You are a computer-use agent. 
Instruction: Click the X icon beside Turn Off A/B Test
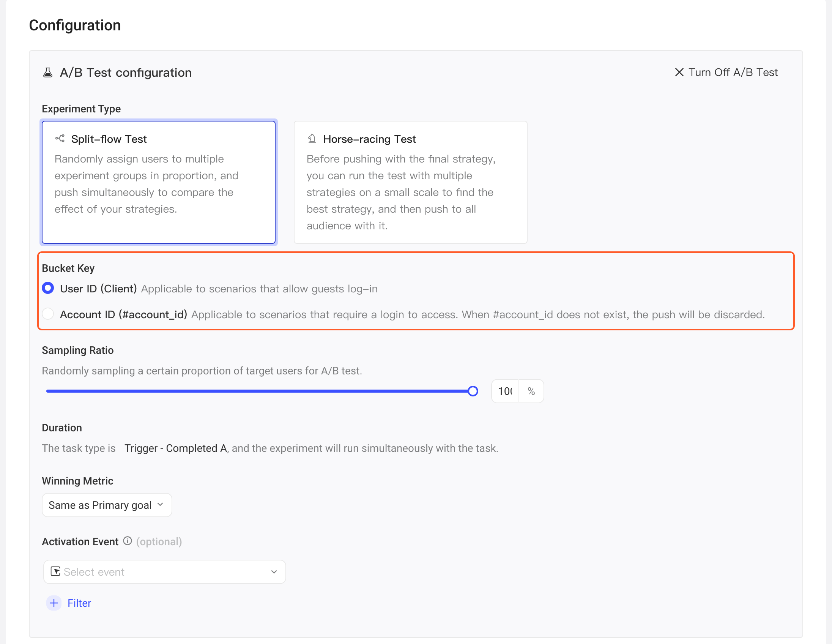coord(679,73)
